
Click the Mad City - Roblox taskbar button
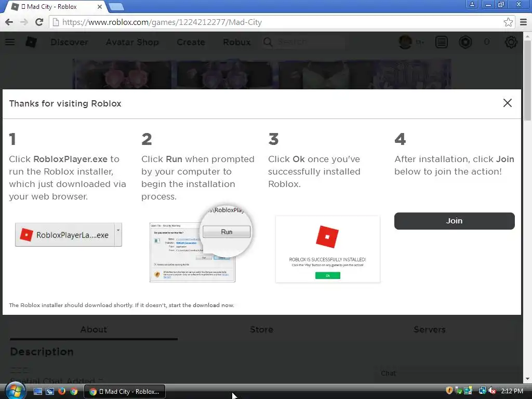[x=124, y=392]
